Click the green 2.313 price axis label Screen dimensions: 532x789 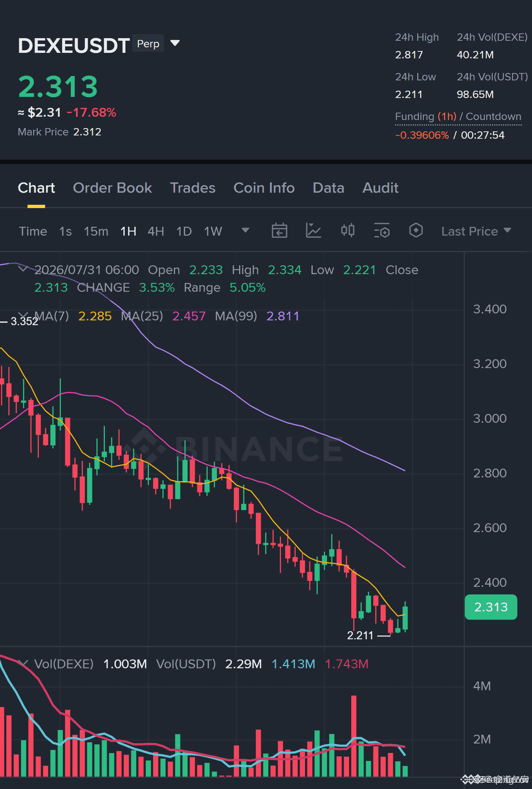tap(491, 607)
